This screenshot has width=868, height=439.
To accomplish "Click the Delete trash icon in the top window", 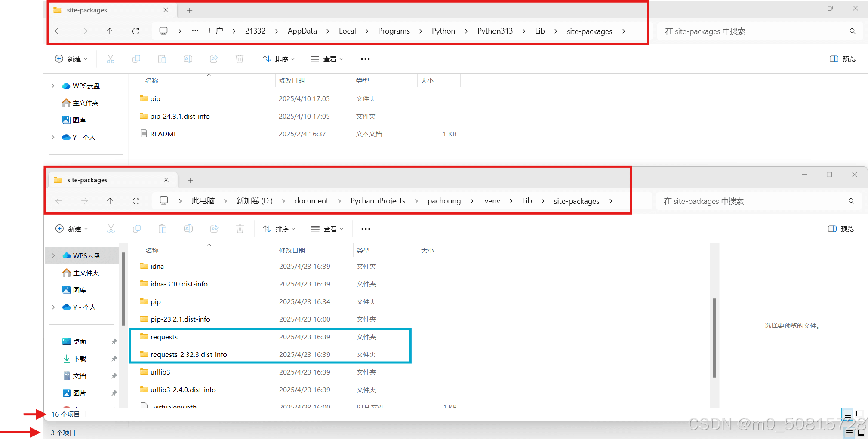I will point(240,59).
